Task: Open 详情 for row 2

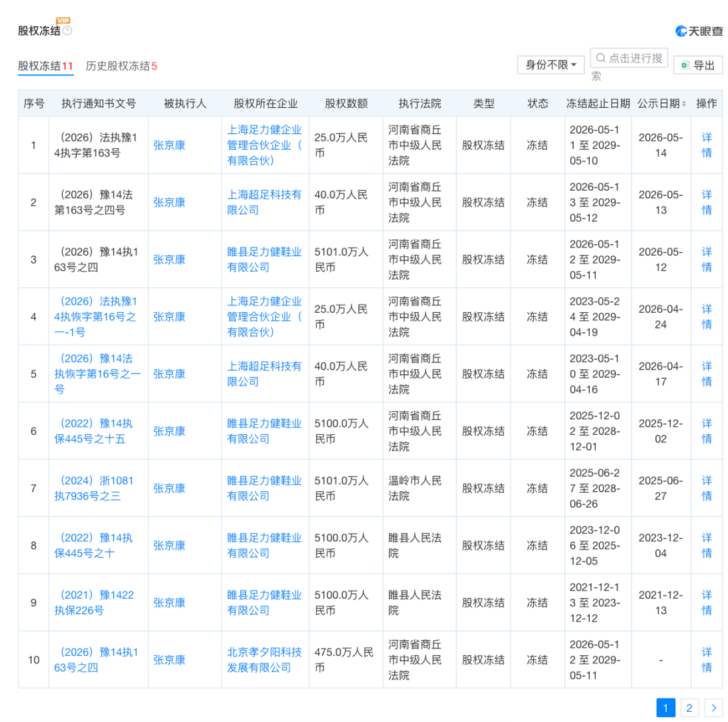Action: coord(706,202)
